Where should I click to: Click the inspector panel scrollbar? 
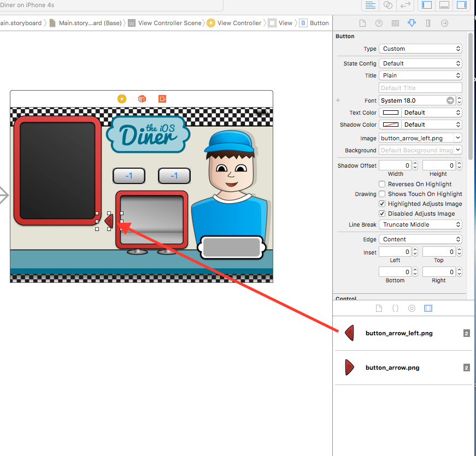pos(470,96)
